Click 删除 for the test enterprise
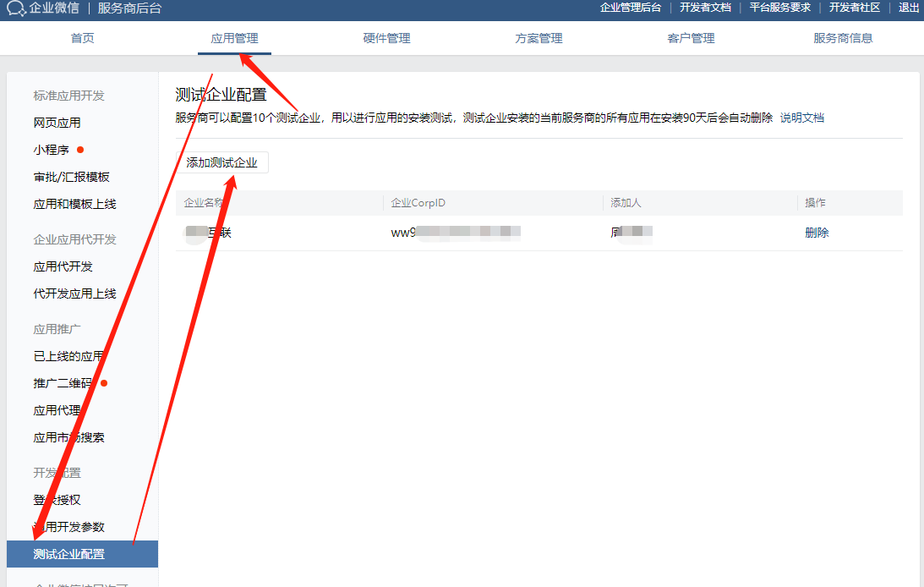 817,233
